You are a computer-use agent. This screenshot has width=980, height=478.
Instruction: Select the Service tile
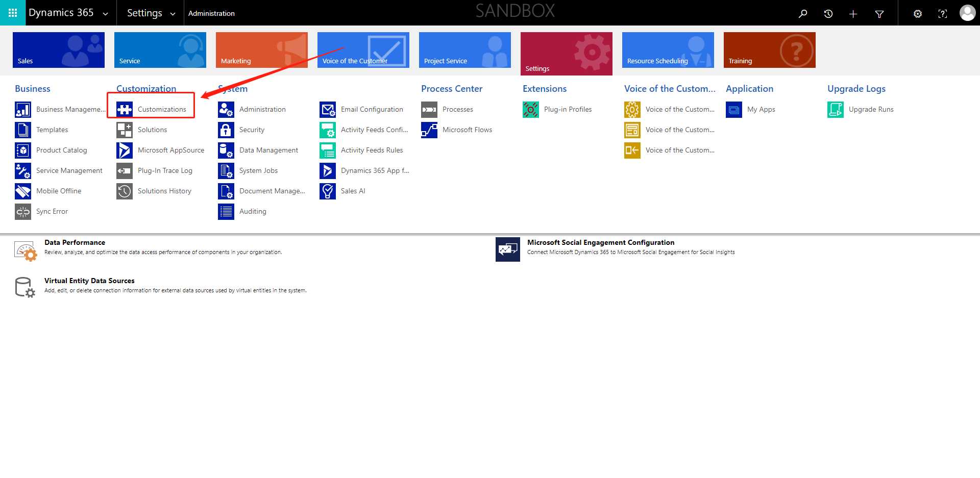[160, 50]
